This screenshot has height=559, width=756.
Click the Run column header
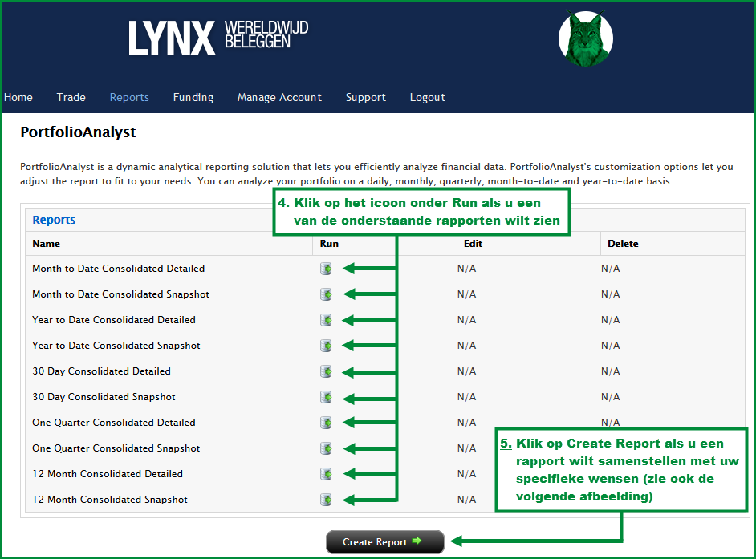(x=329, y=244)
